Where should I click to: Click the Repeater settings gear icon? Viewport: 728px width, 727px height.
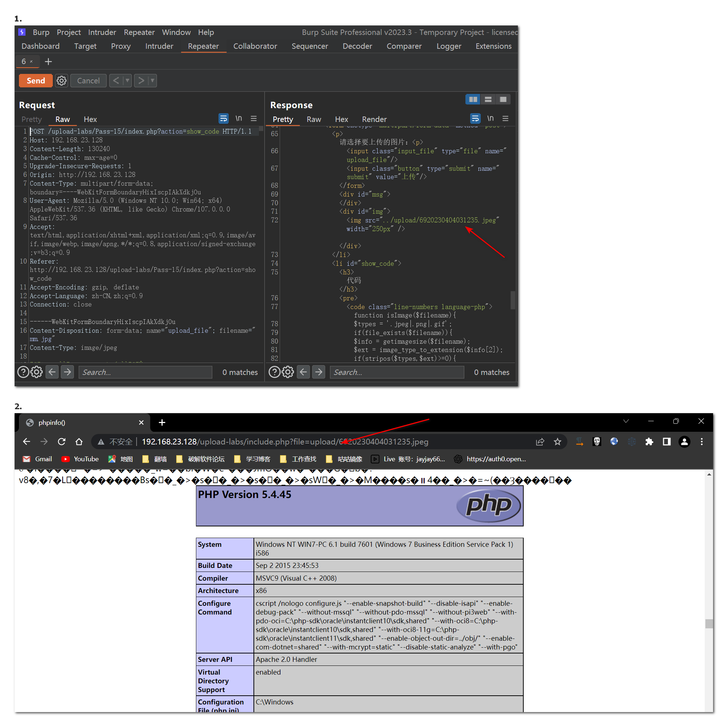click(x=62, y=80)
